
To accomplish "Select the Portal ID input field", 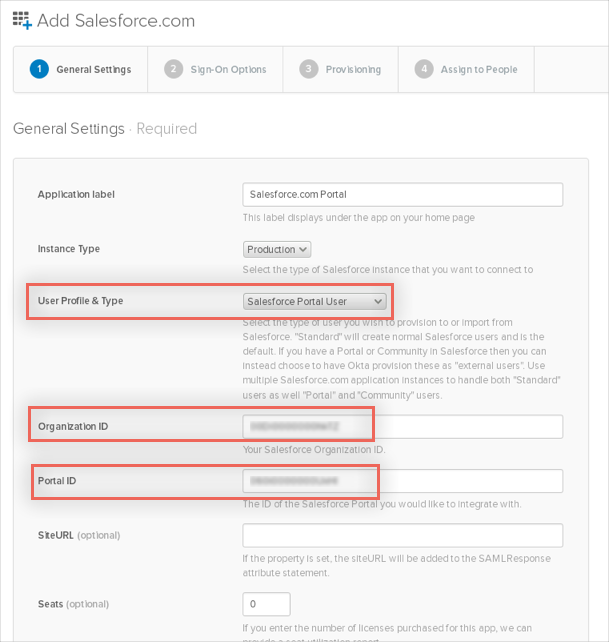I will (x=402, y=481).
